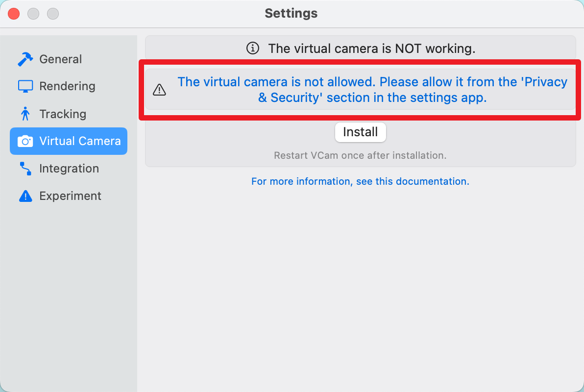Click the warning icon beside not-allowed message
584x392 pixels.
coord(160,90)
